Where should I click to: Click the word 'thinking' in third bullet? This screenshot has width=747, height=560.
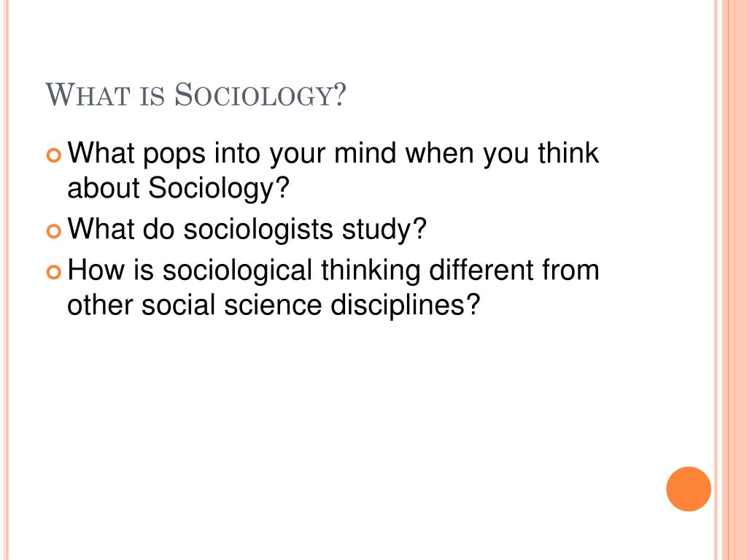(371, 271)
